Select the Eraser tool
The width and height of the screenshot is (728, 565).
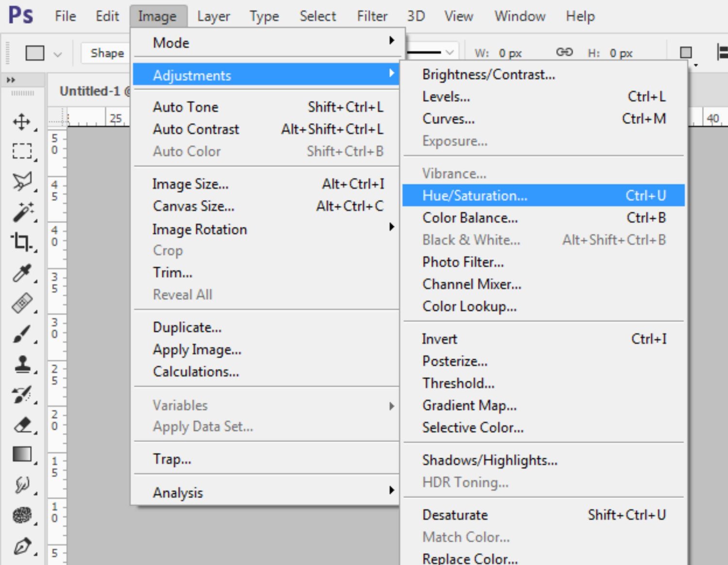[x=22, y=425]
